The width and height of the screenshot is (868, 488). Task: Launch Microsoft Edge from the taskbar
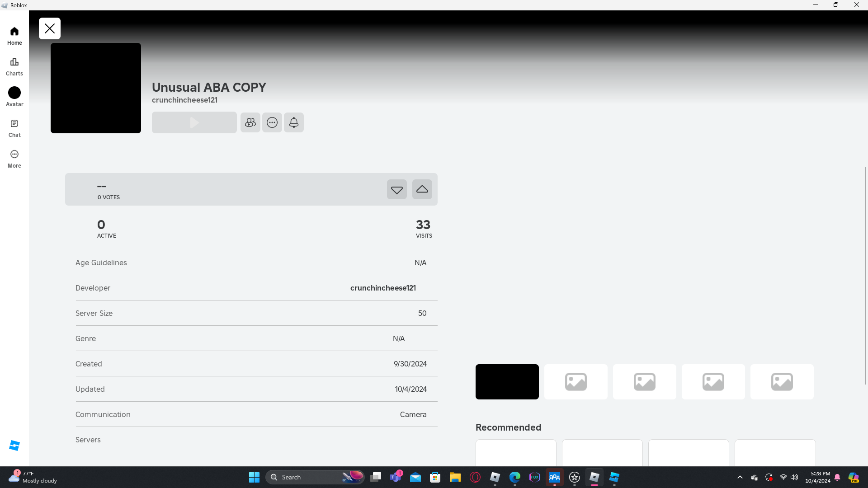pyautogui.click(x=514, y=477)
